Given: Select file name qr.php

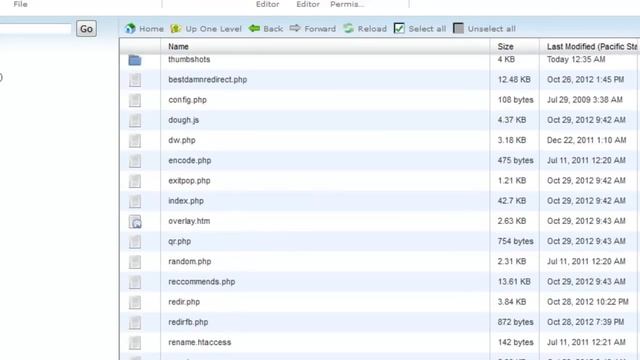Looking at the screenshot, I should (x=180, y=241).
